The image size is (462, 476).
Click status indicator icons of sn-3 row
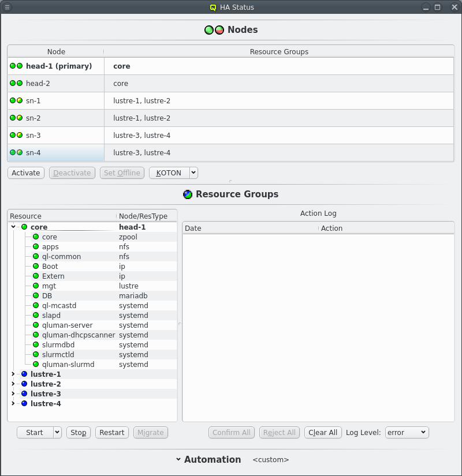(x=16, y=135)
